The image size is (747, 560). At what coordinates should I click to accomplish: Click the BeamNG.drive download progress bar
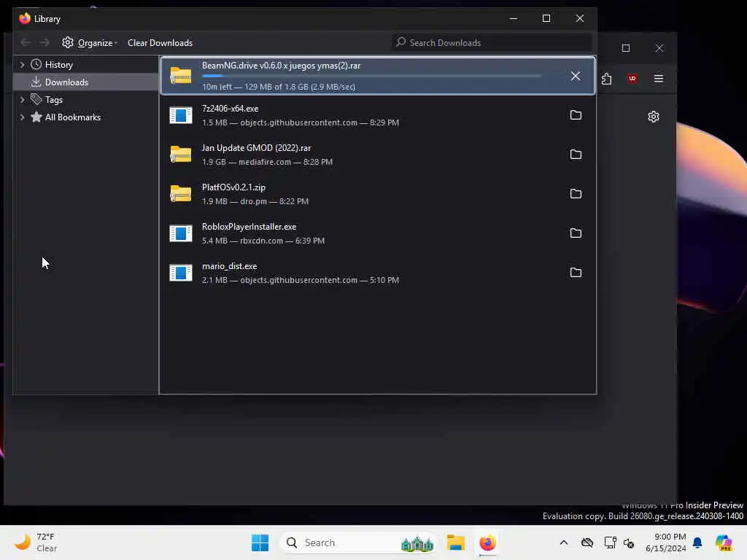pos(371,76)
